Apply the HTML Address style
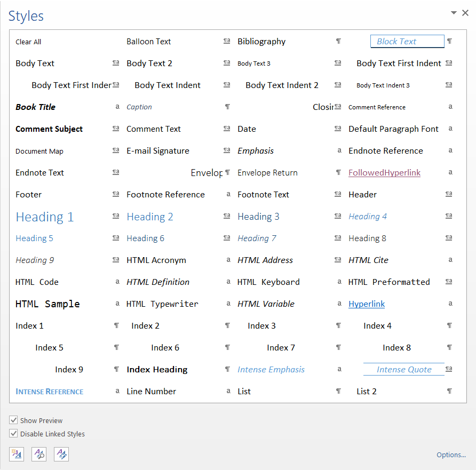Viewport: 476px width, 470px height. (265, 260)
